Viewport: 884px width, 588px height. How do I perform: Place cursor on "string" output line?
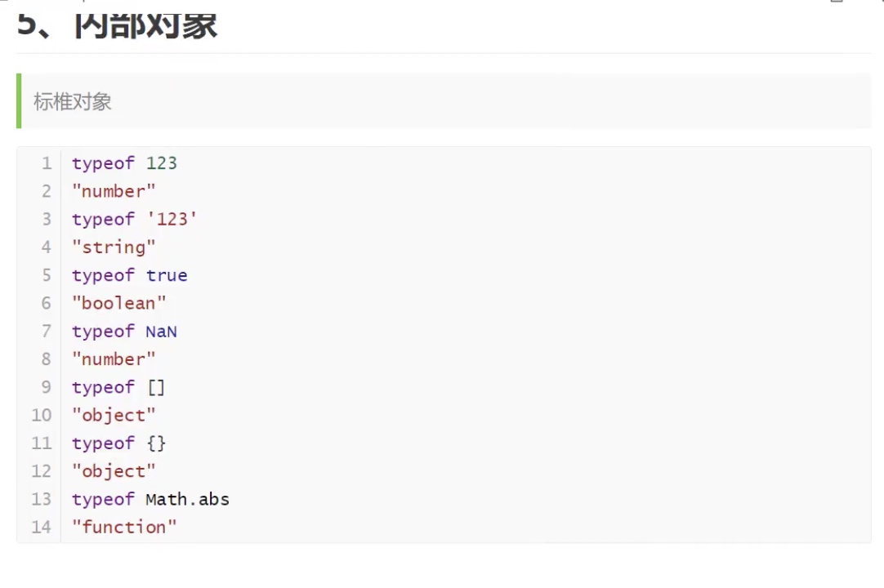(x=114, y=247)
